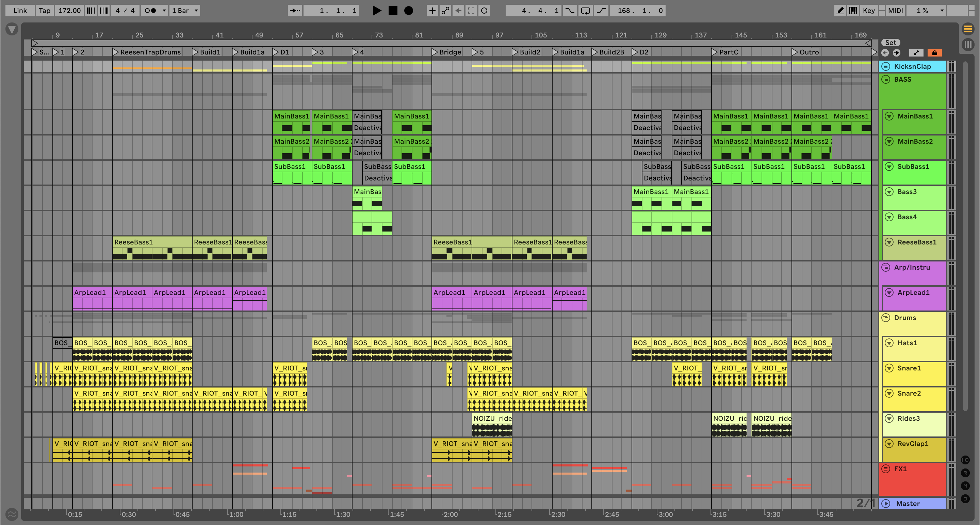Click the Follow playback arrow icon
Viewport: 980px width, 525px height.
pos(295,11)
